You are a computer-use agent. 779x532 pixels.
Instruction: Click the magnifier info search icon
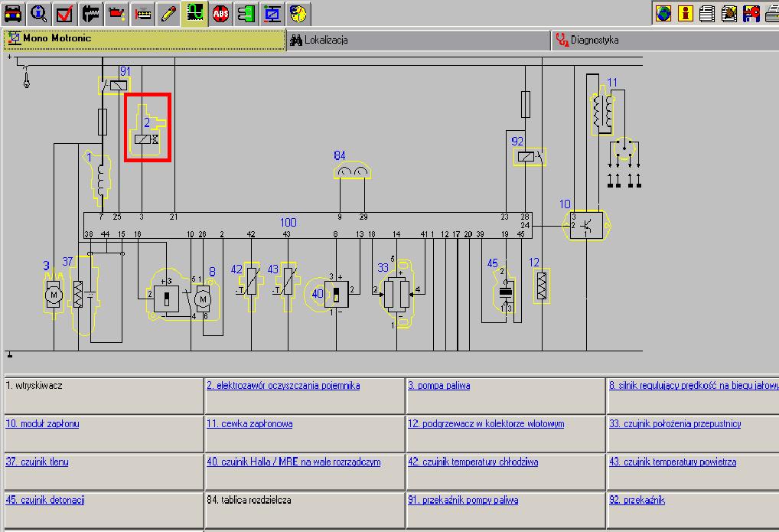[39, 14]
